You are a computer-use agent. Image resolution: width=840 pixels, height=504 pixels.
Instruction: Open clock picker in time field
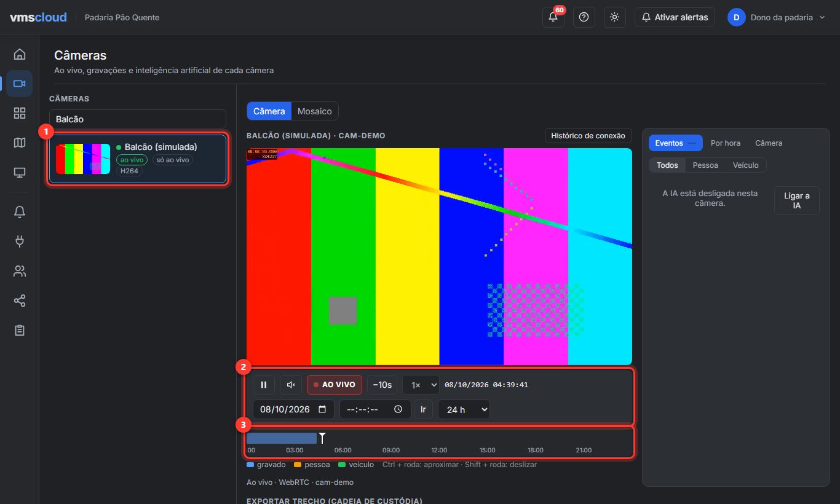pos(398,409)
